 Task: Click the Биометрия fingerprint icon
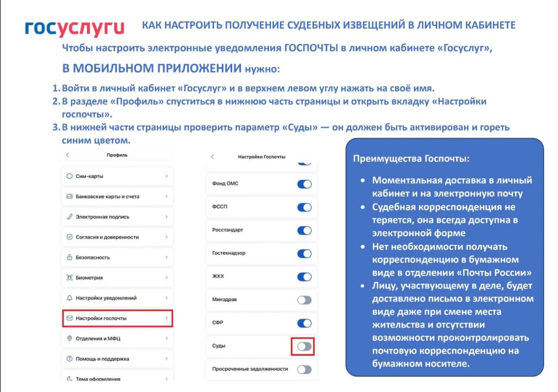(70, 277)
